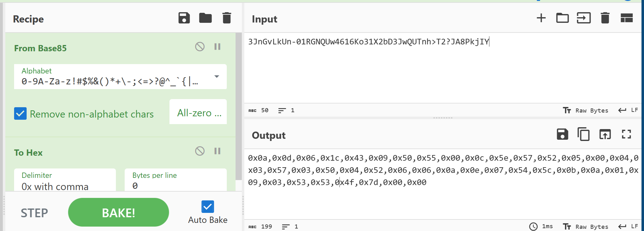Viewport: 644px width, 231px height.
Task: Edit the Bytes per line value
Action: [175, 180]
